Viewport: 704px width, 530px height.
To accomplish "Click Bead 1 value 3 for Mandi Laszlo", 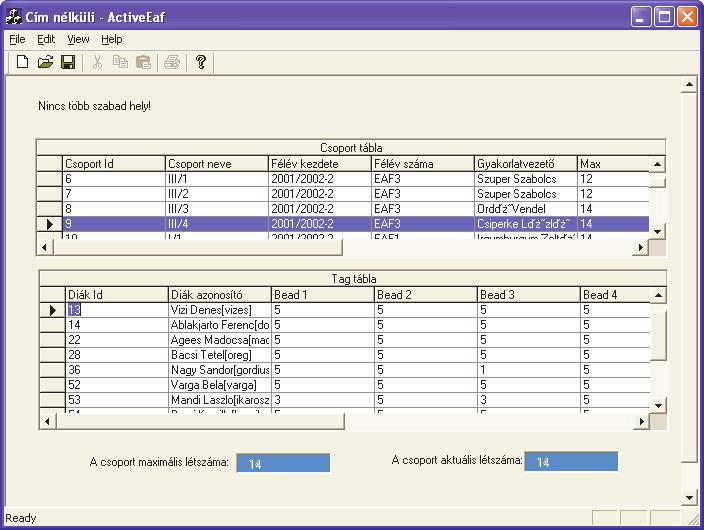I will (x=322, y=400).
